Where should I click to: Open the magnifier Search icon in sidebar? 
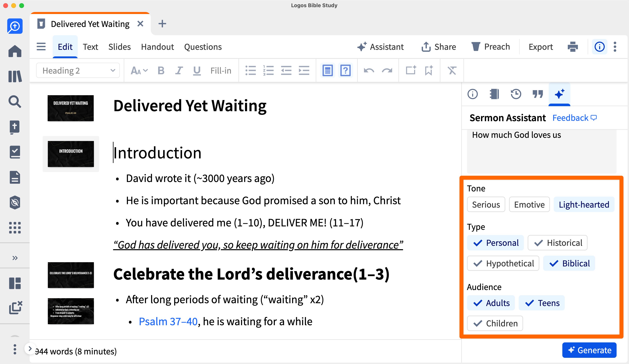click(15, 101)
